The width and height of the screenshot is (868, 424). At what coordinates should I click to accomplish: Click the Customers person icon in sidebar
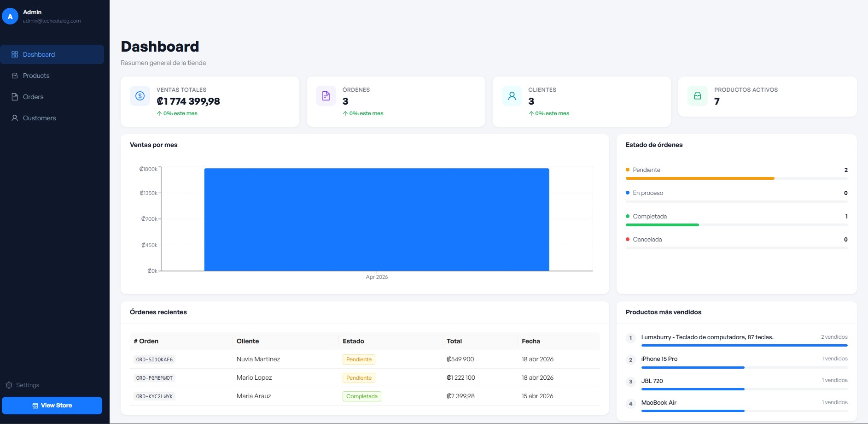[15, 118]
